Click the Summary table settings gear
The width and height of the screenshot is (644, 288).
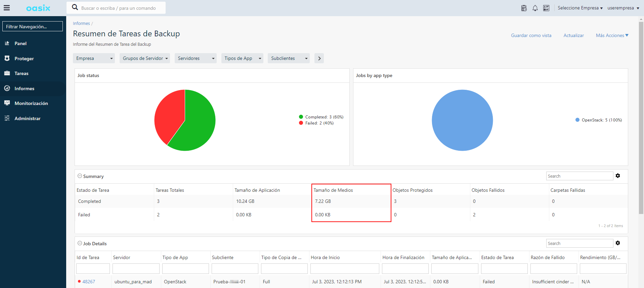(617, 176)
